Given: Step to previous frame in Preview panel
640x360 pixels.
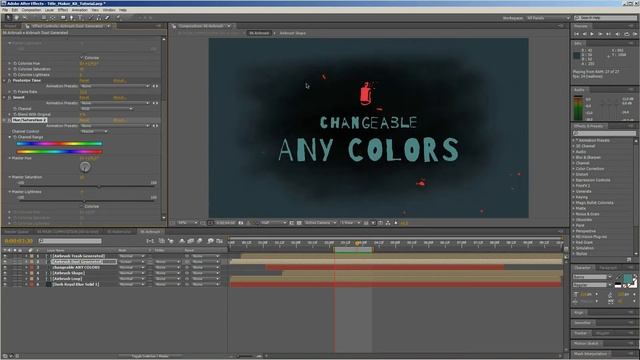Looking at the screenshot, I should tap(584, 34).
